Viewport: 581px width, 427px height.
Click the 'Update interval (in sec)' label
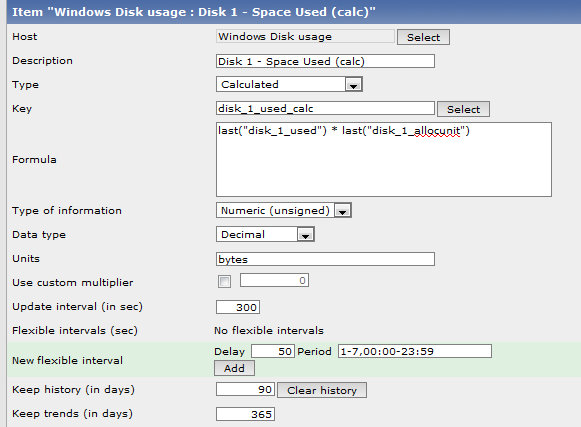click(x=77, y=307)
